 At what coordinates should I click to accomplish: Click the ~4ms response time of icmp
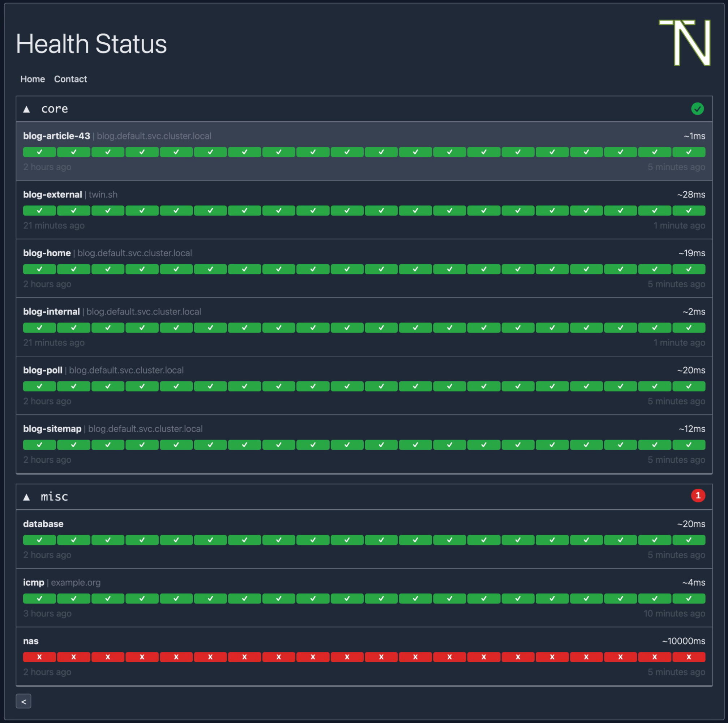click(x=694, y=582)
